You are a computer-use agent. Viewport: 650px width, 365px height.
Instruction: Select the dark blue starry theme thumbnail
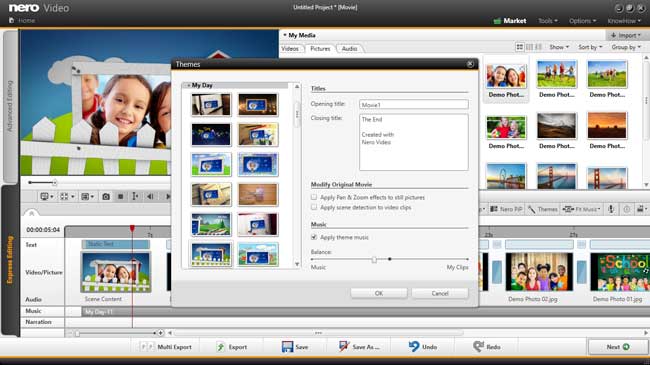(211, 134)
